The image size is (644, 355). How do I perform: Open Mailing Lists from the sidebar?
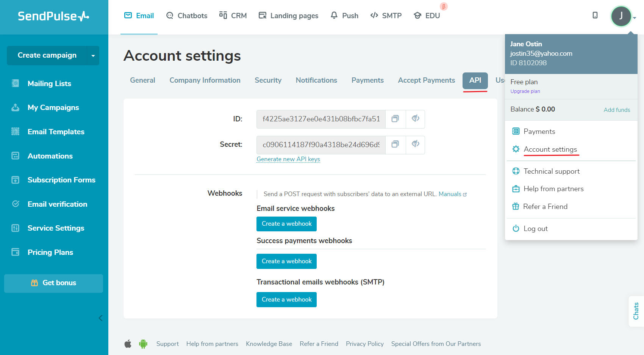point(49,83)
